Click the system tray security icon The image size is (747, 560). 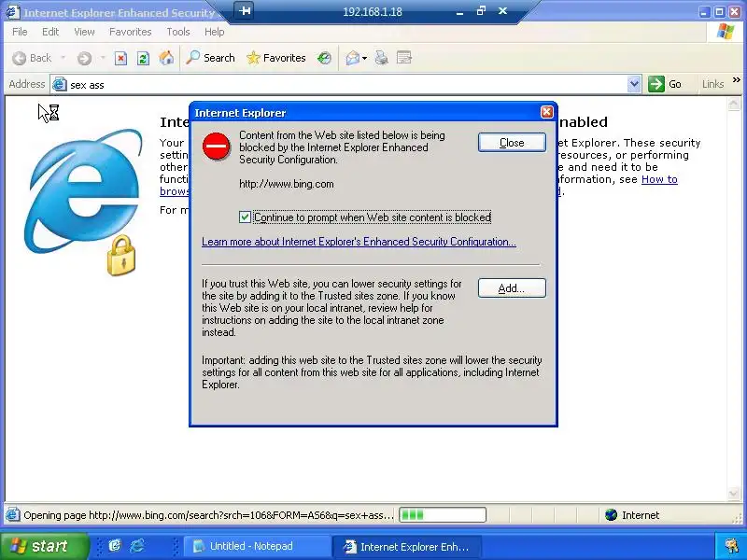(x=731, y=546)
